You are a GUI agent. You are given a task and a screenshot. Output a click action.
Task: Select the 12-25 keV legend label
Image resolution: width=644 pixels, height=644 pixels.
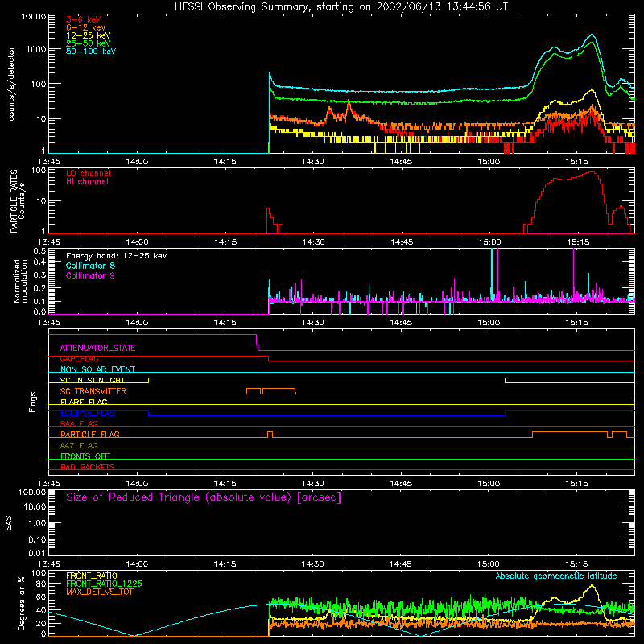coord(89,35)
